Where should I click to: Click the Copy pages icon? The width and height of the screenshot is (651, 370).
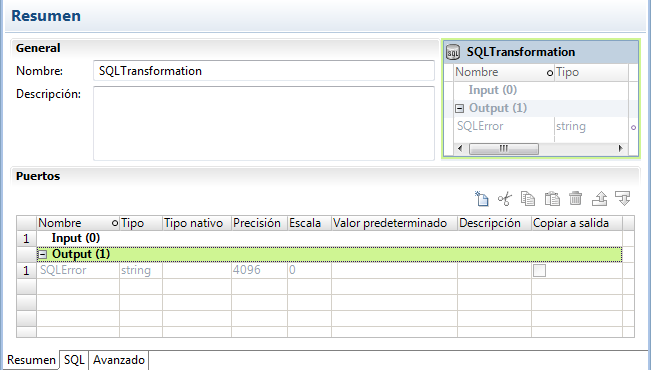[528, 198]
